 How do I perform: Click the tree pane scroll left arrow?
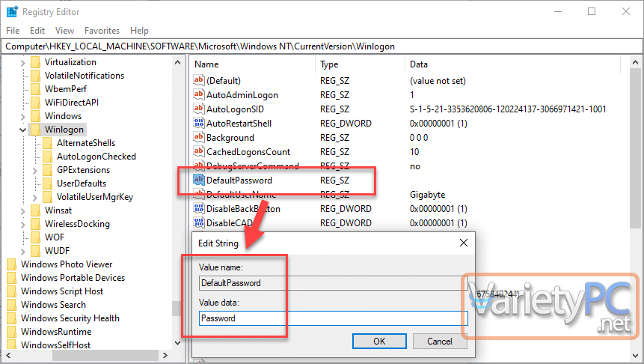coord(7,355)
